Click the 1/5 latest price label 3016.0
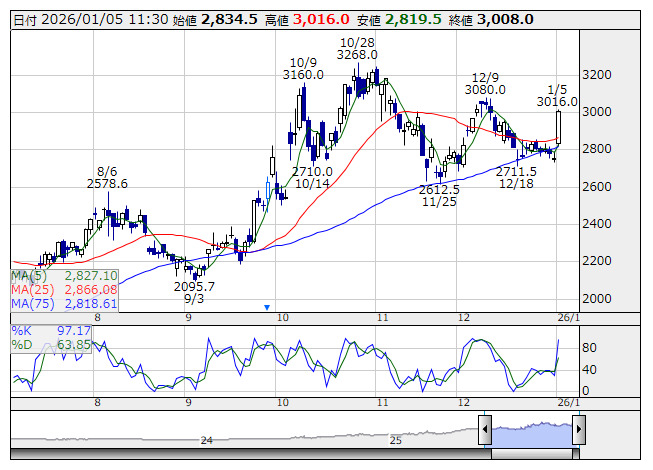653x470 pixels. [557, 101]
